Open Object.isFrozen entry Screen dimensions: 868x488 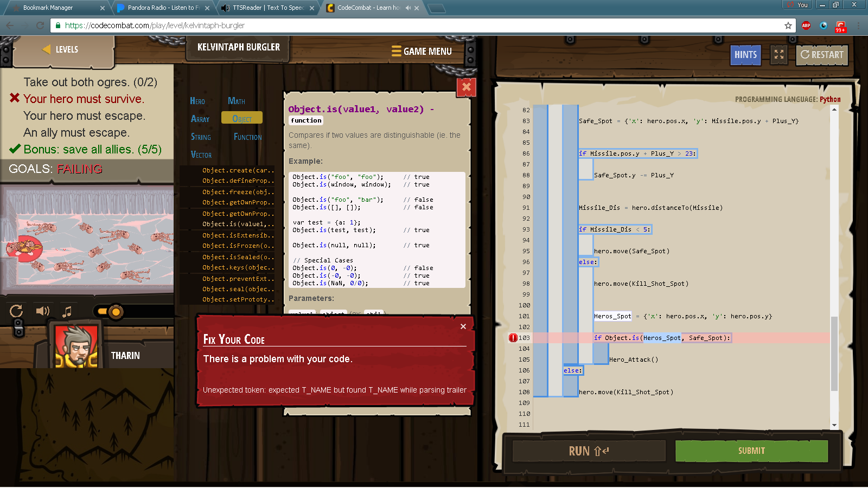pos(238,246)
